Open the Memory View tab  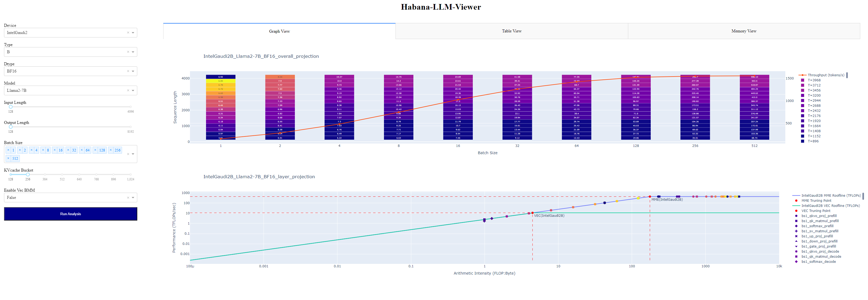coord(744,31)
